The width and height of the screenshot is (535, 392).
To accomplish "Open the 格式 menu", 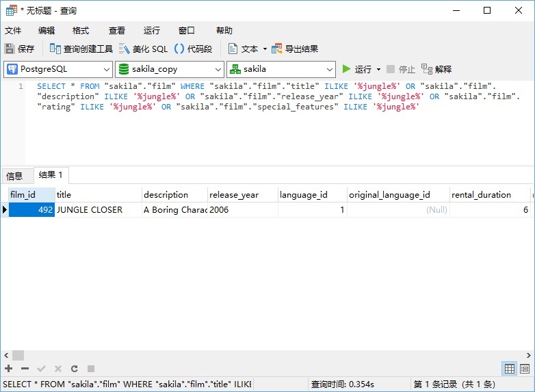I will pos(81,31).
